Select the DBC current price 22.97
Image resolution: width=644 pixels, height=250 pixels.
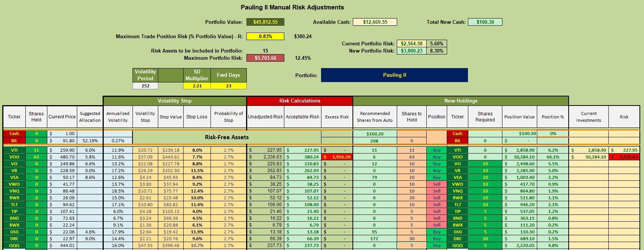[x=62, y=239]
